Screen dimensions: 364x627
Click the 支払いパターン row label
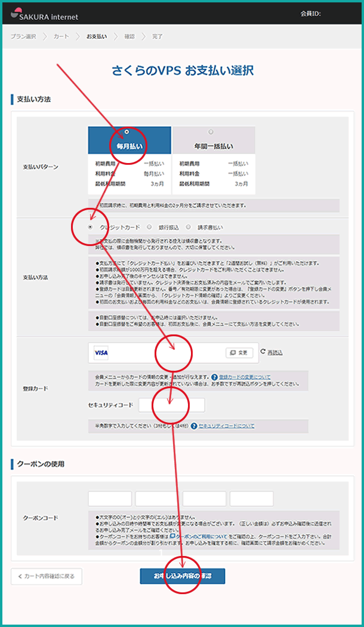[41, 167]
